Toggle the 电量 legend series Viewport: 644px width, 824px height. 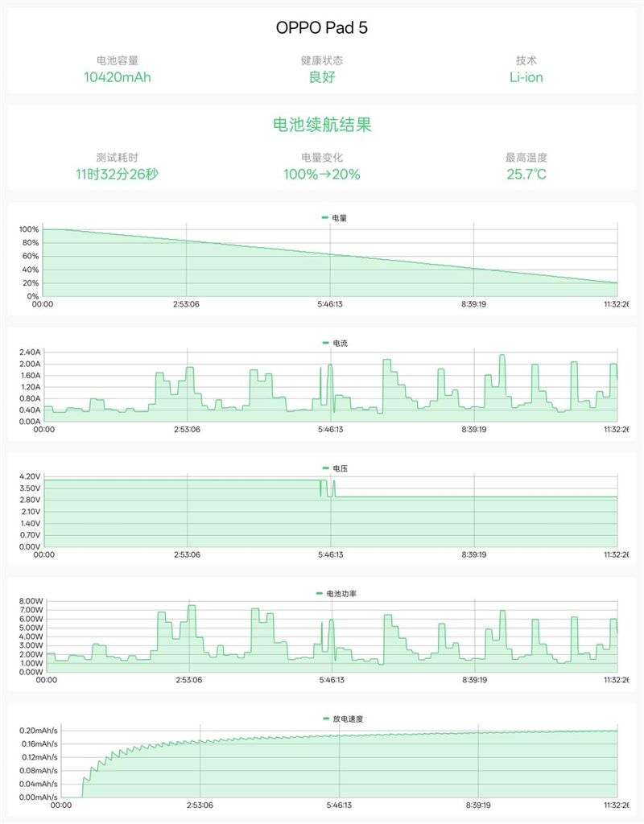tap(334, 218)
